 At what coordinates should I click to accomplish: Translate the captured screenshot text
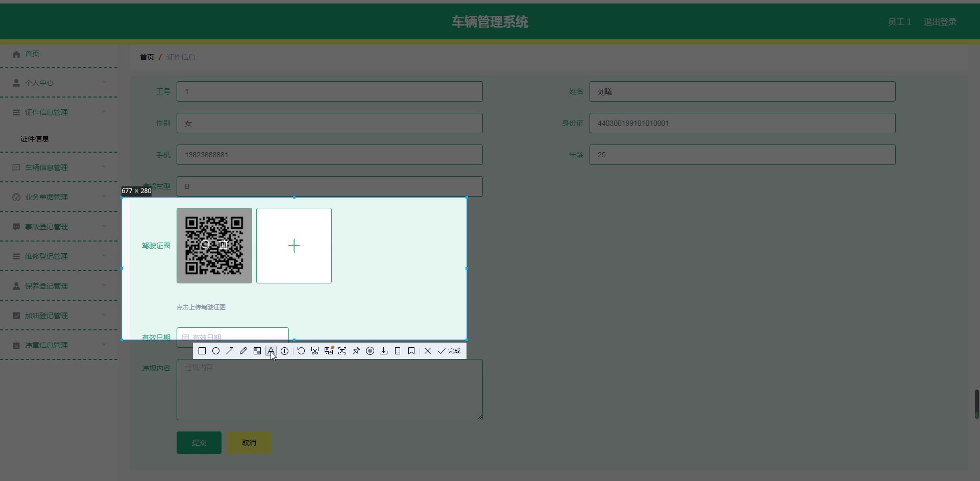[329, 351]
